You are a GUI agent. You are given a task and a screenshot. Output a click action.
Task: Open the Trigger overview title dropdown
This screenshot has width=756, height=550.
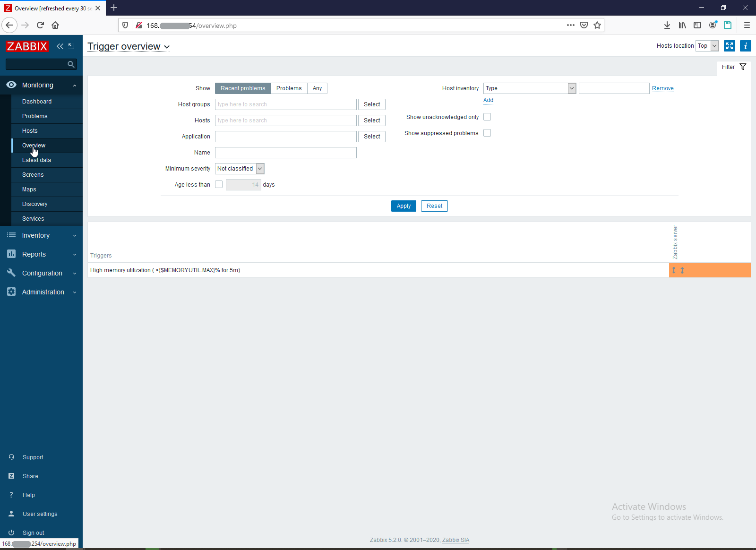[129, 46]
